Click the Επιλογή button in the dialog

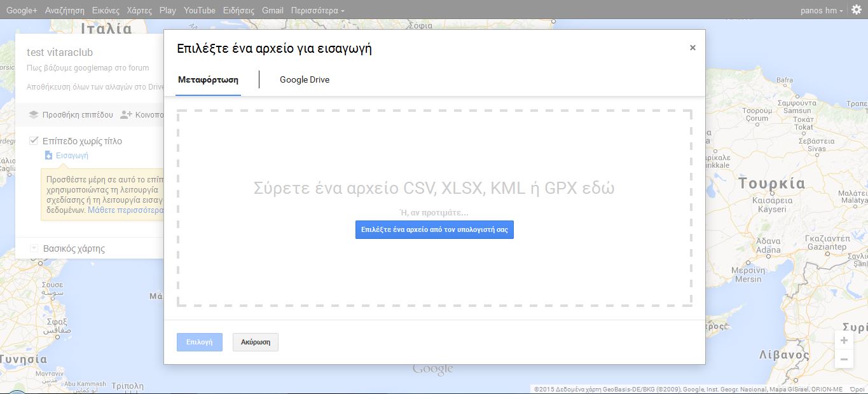[x=200, y=342]
